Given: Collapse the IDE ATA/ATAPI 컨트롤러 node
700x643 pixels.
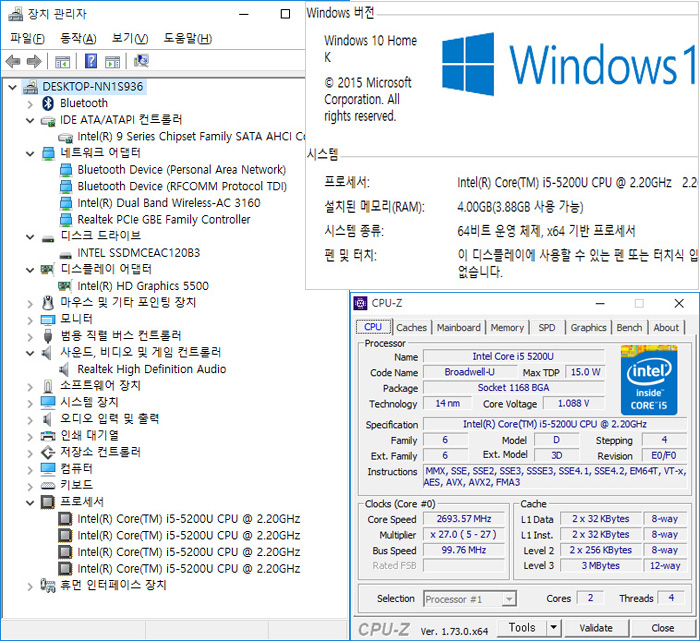Looking at the screenshot, I should [30, 121].
